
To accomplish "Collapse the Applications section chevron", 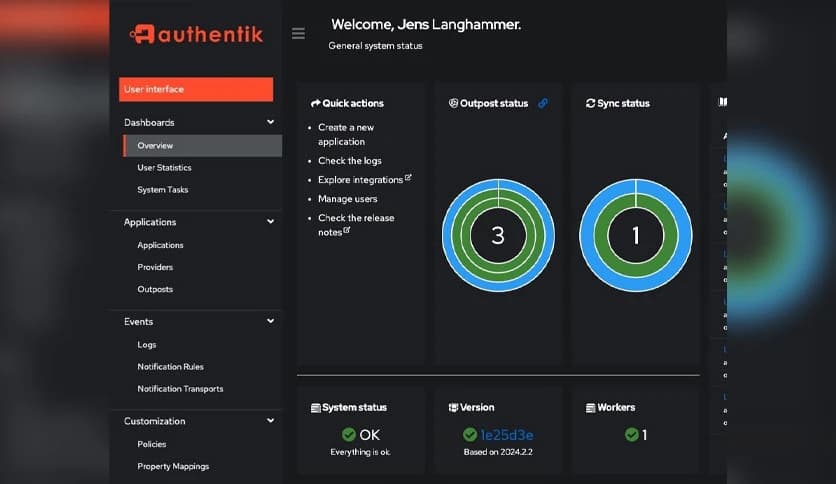I will pyautogui.click(x=270, y=221).
